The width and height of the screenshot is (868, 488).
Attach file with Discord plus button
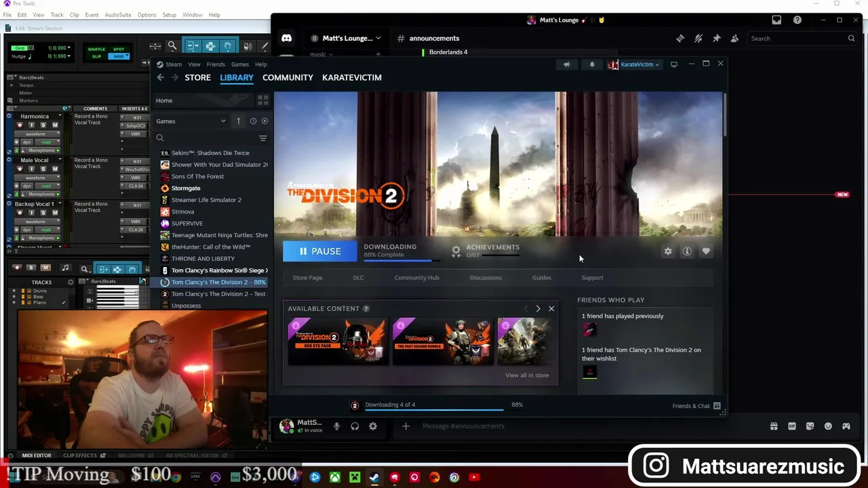[406, 426]
